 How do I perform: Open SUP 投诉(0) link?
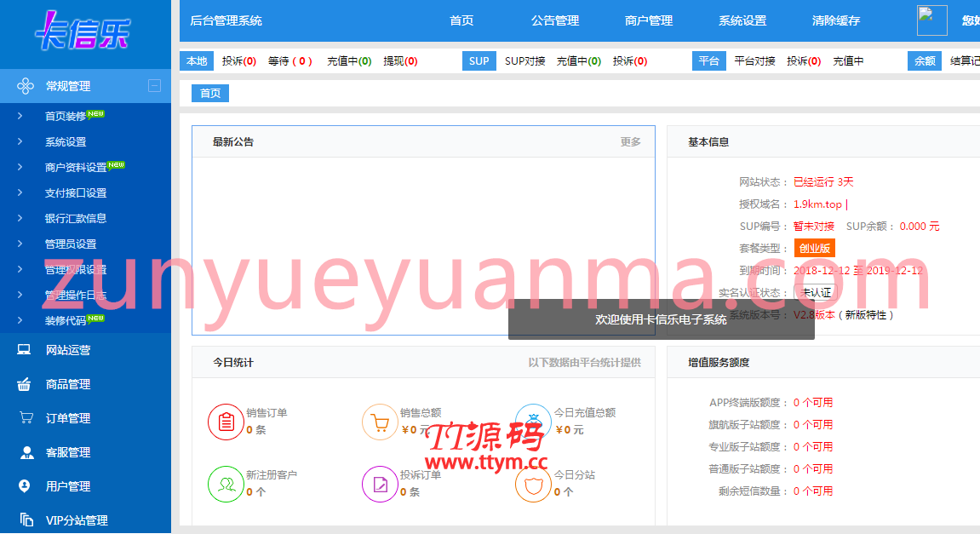[630, 61]
